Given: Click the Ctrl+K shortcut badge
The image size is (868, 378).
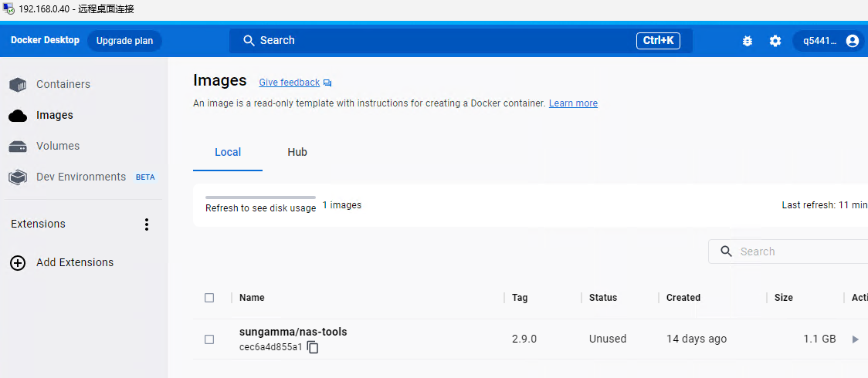Looking at the screenshot, I should 658,41.
